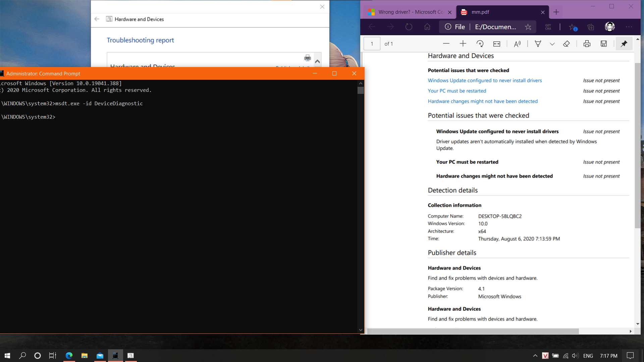The width and height of the screenshot is (644, 362).
Task: Open a new browser tab
Action: click(x=556, y=12)
